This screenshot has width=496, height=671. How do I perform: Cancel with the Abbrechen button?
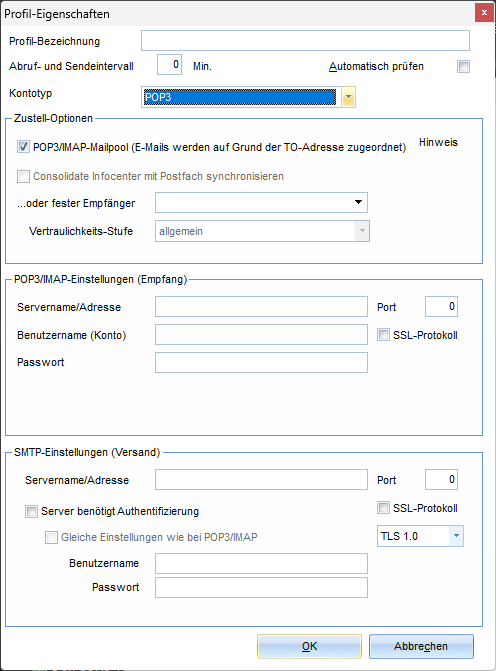point(421,646)
